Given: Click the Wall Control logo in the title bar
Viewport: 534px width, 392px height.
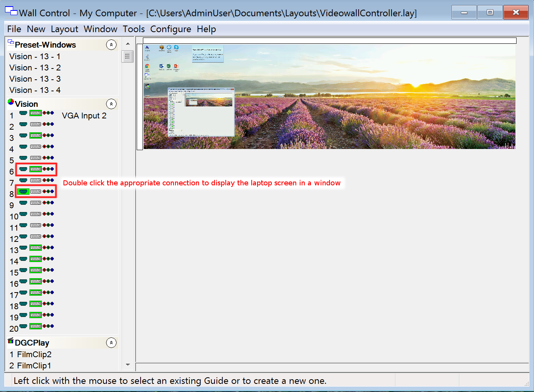Looking at the screenshot, I should [11, 11].
